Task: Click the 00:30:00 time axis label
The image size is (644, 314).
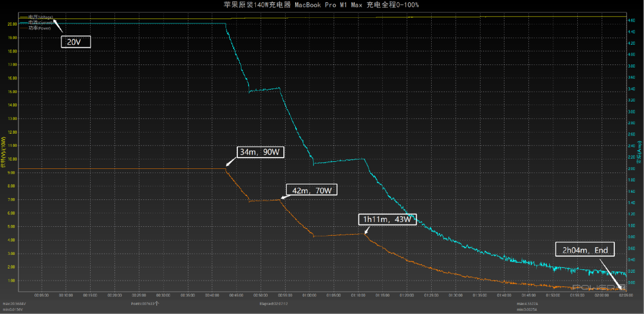Action: (x=163, y=295)
